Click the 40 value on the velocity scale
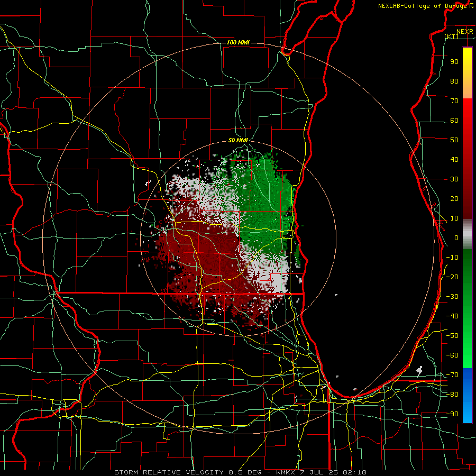The height and width of the screenshot is (476, 476). coord(454,159)
